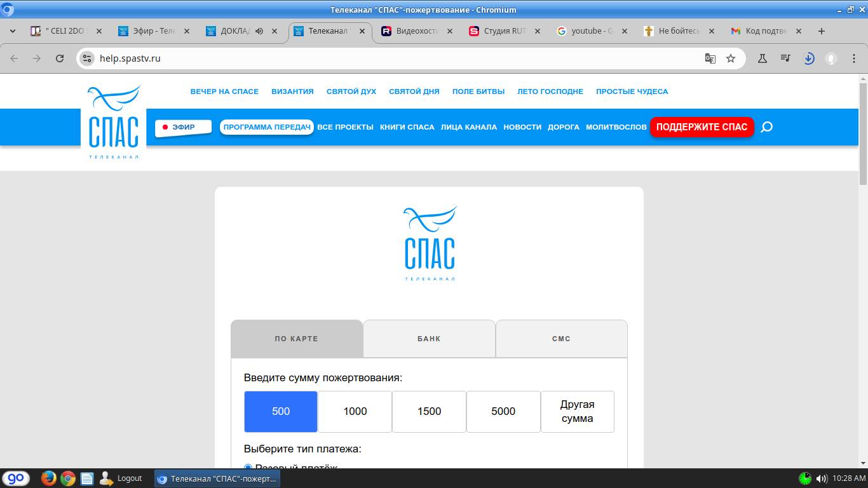
Task: Select the ПО КАРТЕ payment tab
Action: [297, 339]
